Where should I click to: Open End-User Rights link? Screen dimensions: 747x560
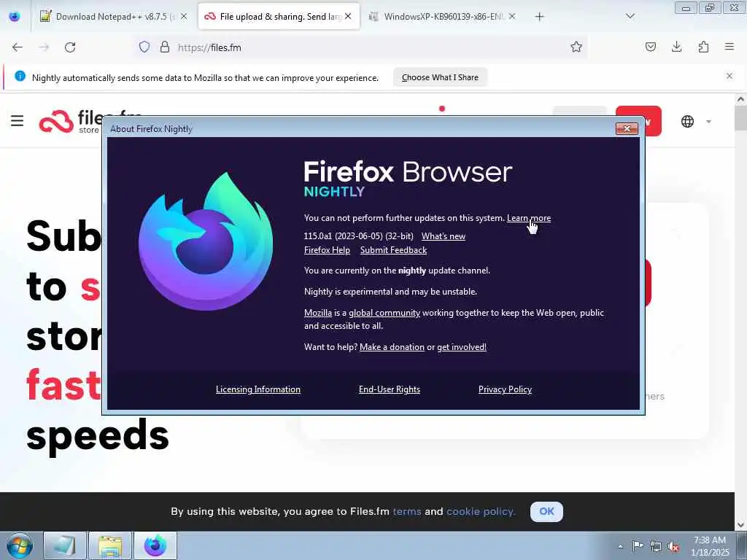point(390,389)
